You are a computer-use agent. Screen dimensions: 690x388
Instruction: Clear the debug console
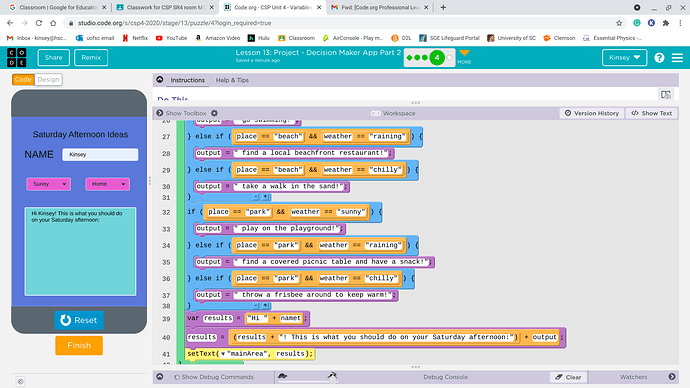(568, 377)
